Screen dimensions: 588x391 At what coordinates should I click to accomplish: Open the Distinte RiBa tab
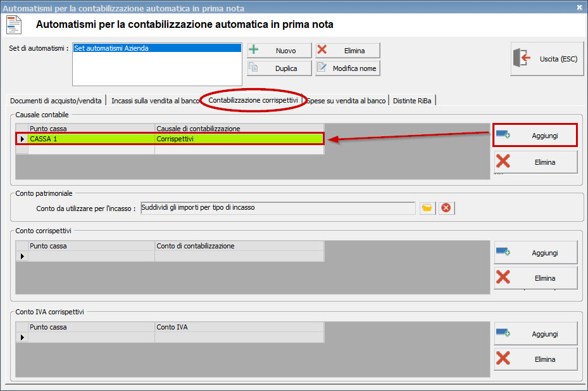point(412,101)
